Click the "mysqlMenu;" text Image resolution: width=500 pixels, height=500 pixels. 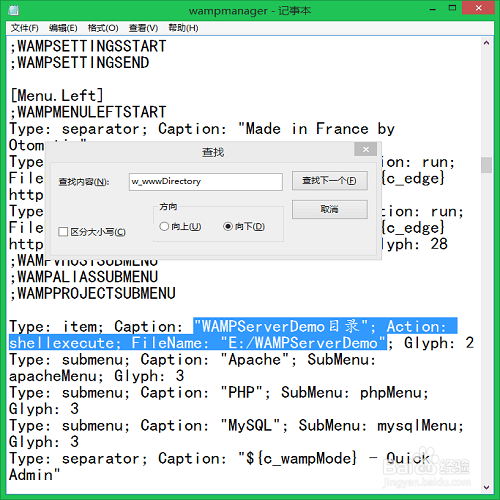[x=421, y=425]
